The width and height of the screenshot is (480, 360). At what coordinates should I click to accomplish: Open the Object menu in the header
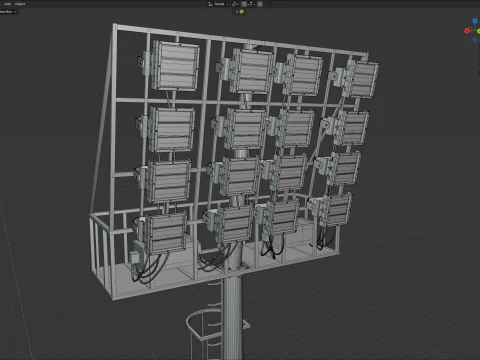(20, 4)
